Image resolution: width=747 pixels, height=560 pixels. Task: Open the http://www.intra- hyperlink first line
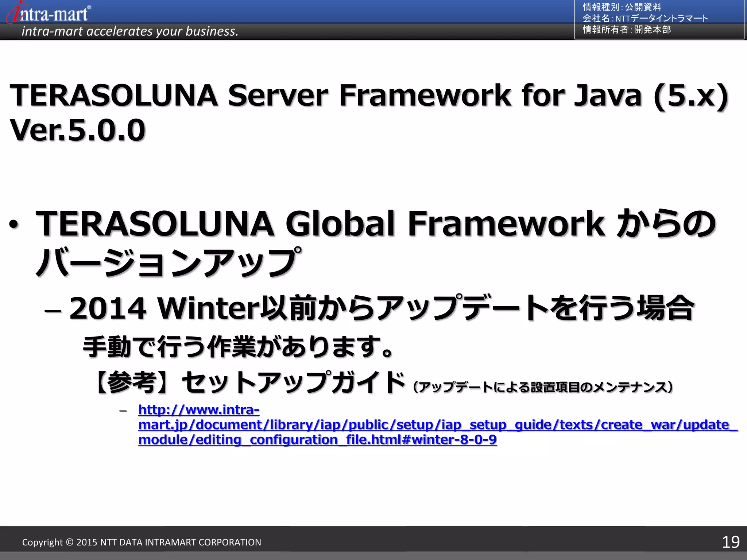click(x=199, y=410)
